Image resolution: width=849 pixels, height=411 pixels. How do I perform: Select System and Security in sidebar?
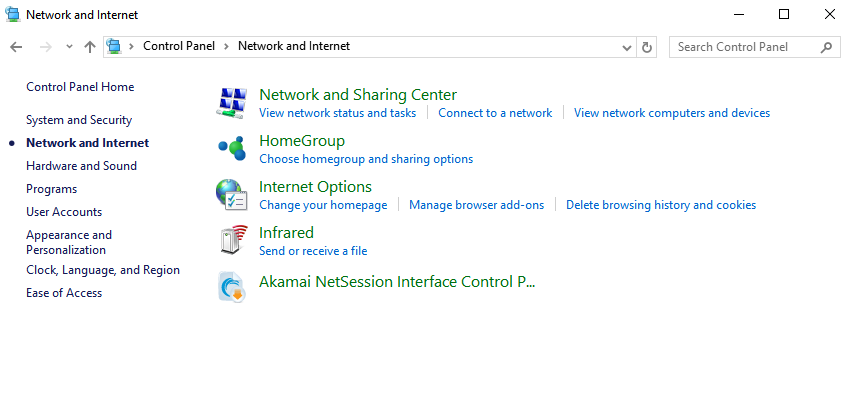click(x=79, y=120)
